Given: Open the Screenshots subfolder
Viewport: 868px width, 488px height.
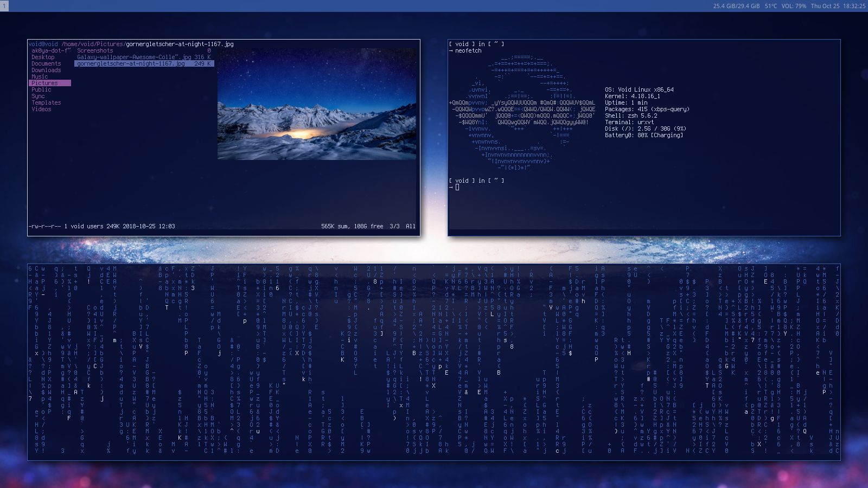Looking at the screenshot, I should (95, 50).
